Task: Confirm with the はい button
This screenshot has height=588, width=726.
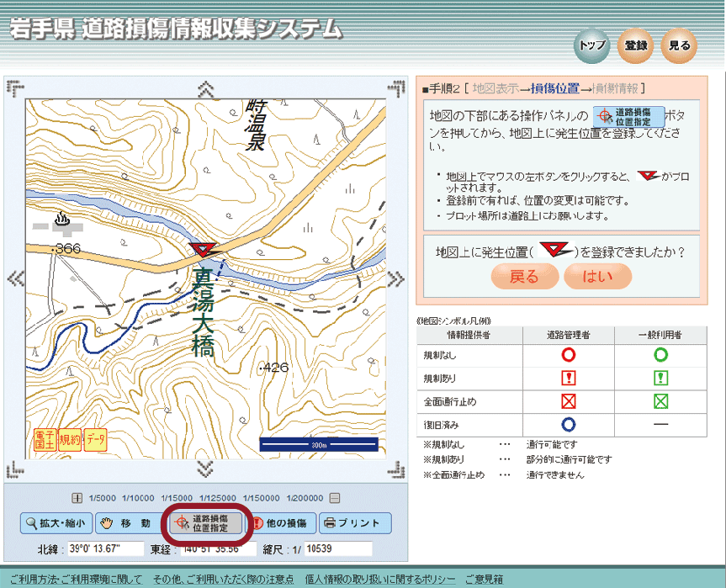Action: [597, 277]
